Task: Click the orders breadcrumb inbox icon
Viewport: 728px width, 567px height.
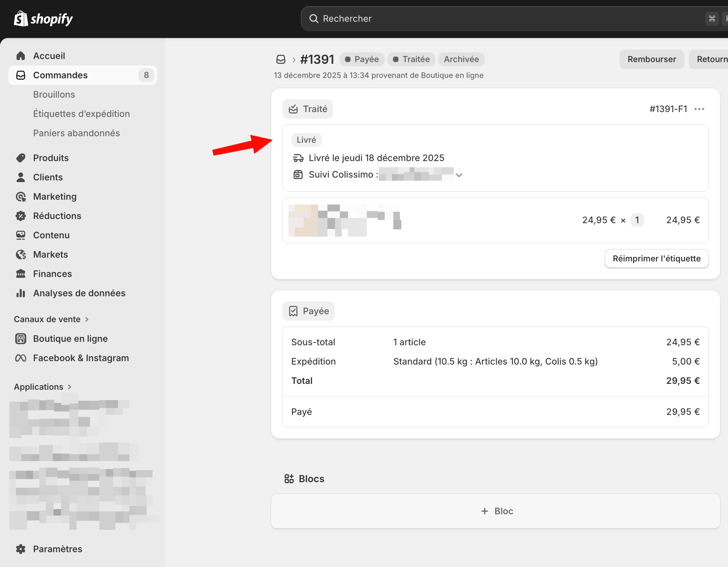Action: [281, 59]
